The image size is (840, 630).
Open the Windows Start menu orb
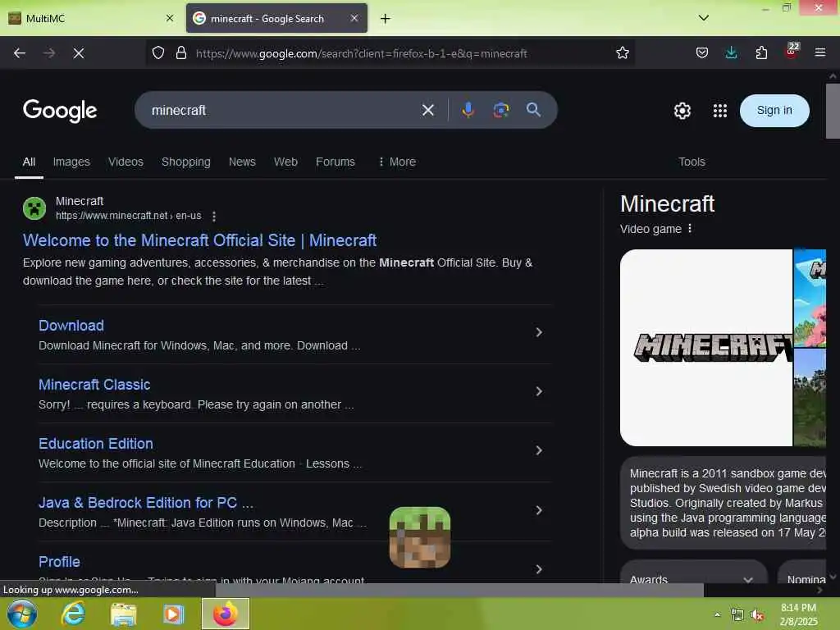point(21,614)
